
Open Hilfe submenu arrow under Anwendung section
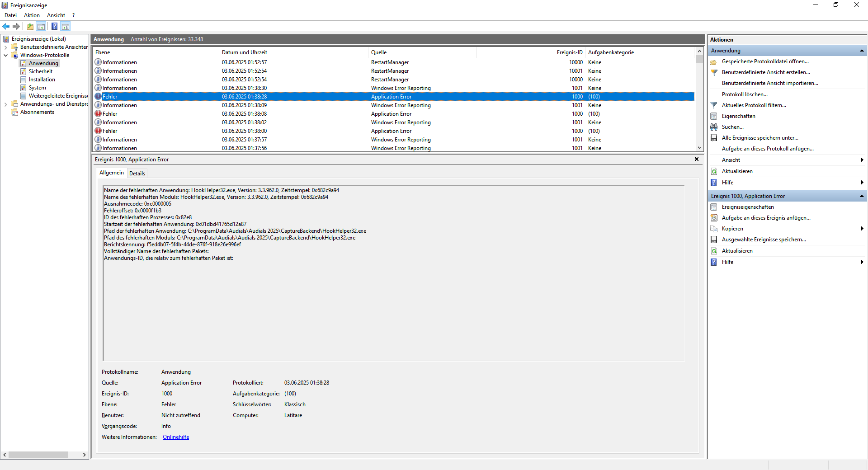click(862, 183)
